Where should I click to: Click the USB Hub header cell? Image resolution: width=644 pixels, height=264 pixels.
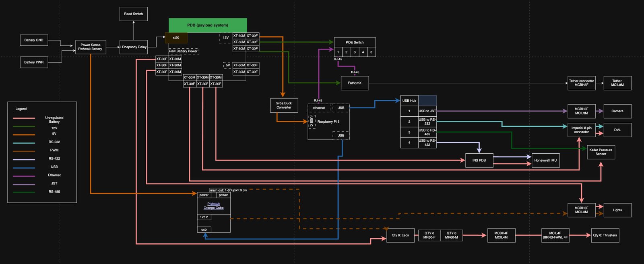click(409, 101)
